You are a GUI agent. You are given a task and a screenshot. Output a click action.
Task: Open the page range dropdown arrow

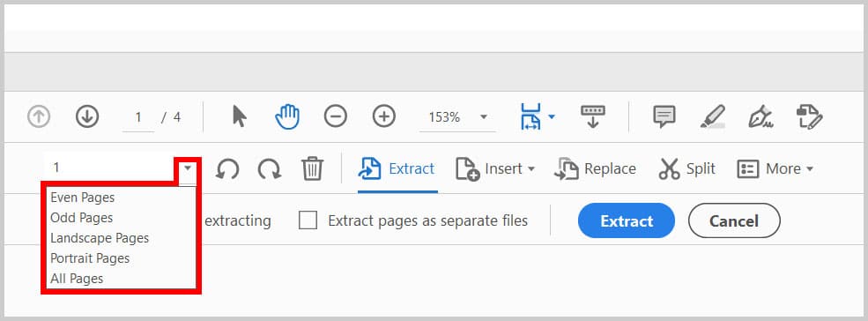pyautogui.click(x=189, y=168)
